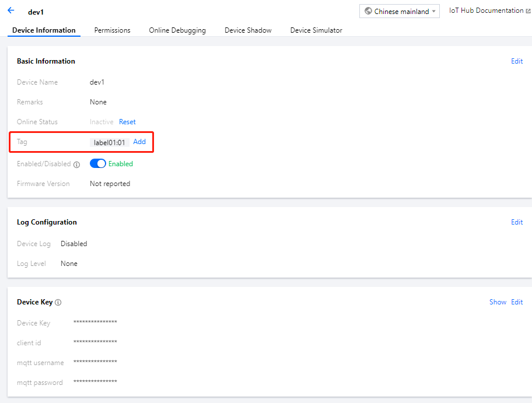Select the Device Simulator tab

point(316,30)
